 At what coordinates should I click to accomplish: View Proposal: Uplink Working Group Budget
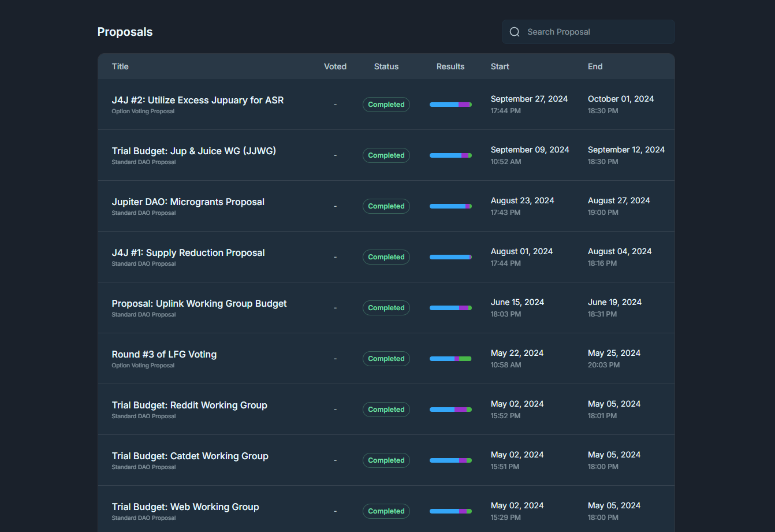click(x=199, y=304)
